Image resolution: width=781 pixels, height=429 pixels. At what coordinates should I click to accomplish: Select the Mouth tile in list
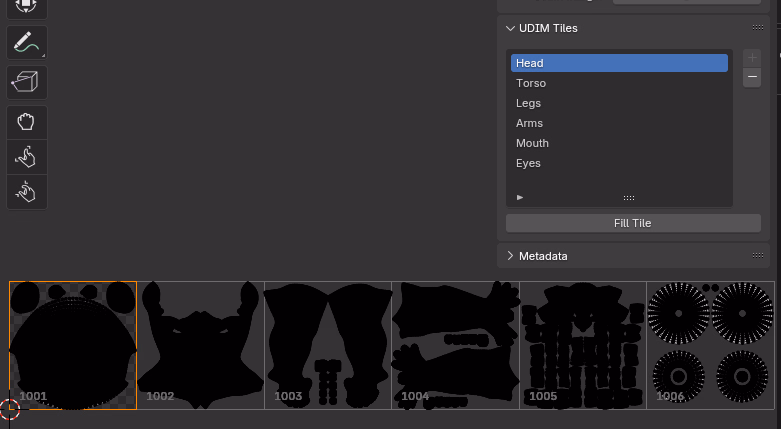click(x=619, y=143)
